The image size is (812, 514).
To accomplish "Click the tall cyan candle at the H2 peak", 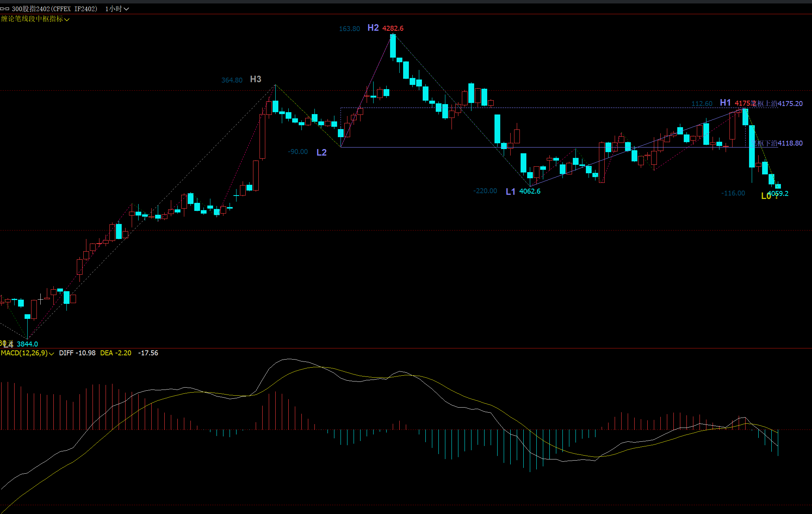I will [x=393, y=46].
